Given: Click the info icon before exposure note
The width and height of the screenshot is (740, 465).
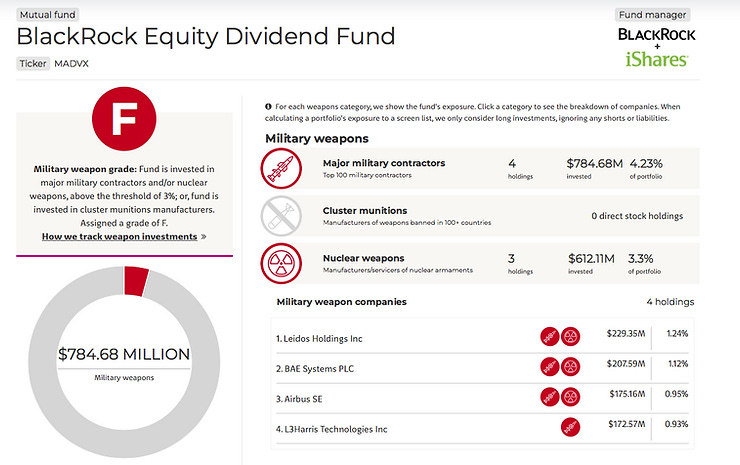Looking at the screenshot, I should (x=268, y=107).
